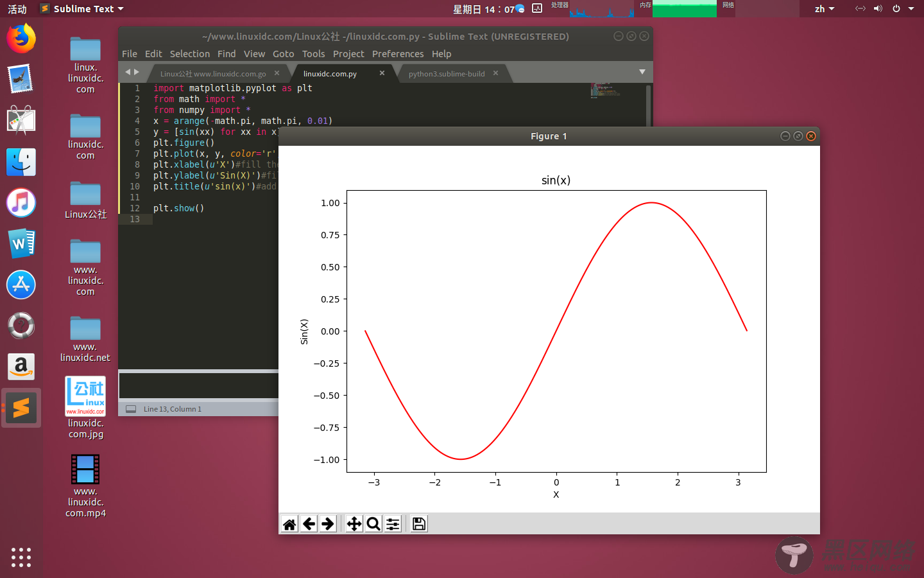Click the volume icon in system tray

pyautogui.click(x=878, y=9)
